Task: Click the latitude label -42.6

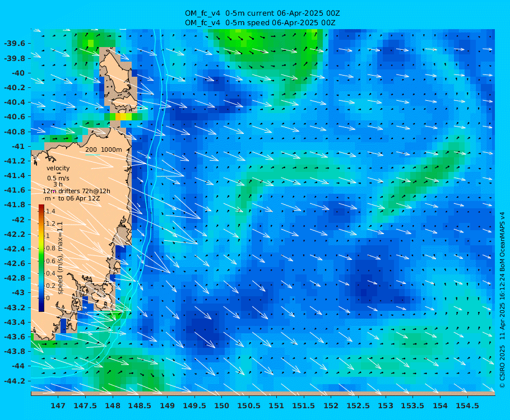Action: [x=15, y=263]
